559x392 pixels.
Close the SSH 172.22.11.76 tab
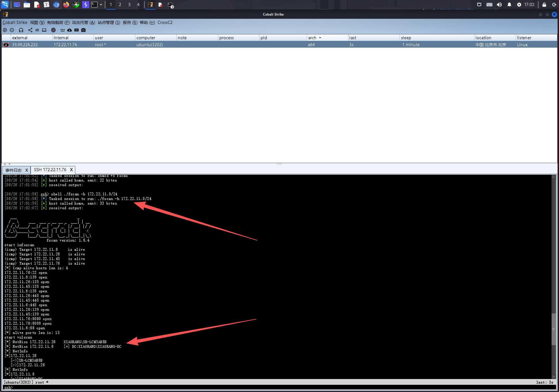[71, 170]
